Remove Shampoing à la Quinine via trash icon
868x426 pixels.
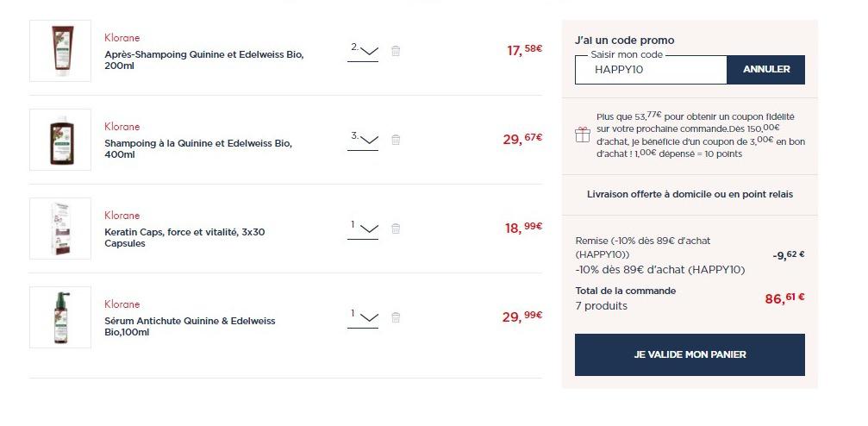396,140
